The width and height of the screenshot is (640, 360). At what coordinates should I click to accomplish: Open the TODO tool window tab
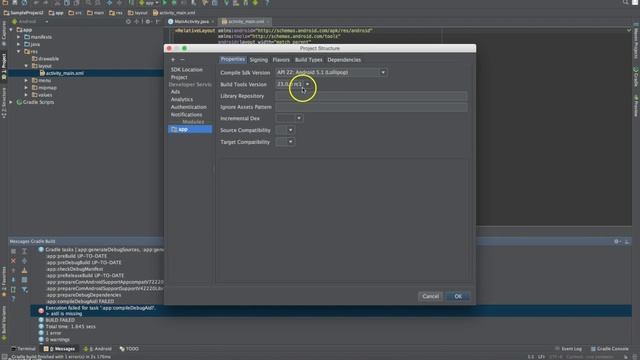(129, 349)
